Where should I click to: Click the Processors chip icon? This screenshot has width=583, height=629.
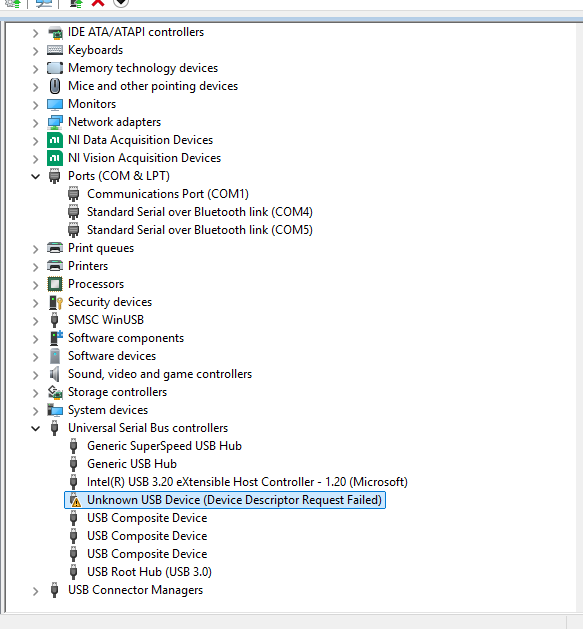[x=55, y=284]
